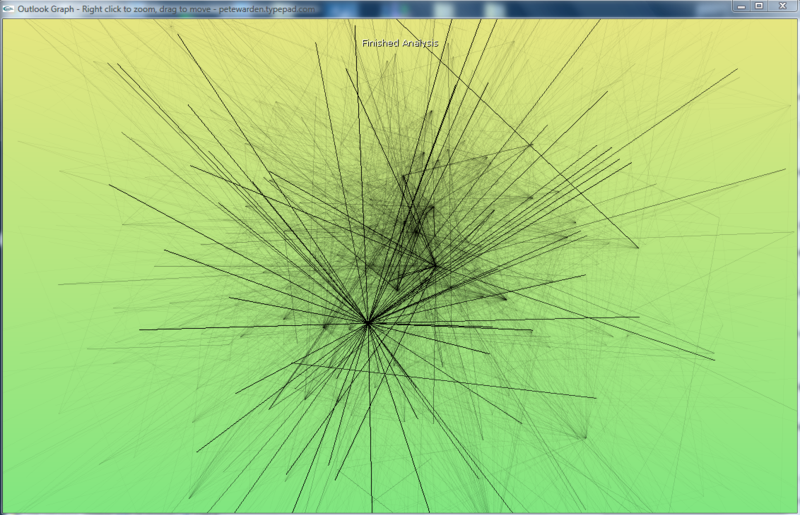Select the secondary hub node above-right of main hub
800x515 pixels.
pyautogui.click(x=434, y=265)
